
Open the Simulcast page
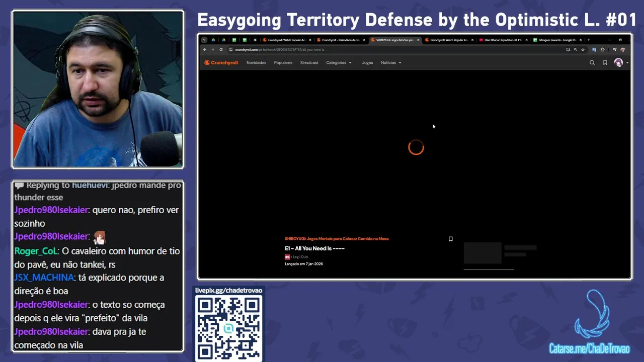309,63
